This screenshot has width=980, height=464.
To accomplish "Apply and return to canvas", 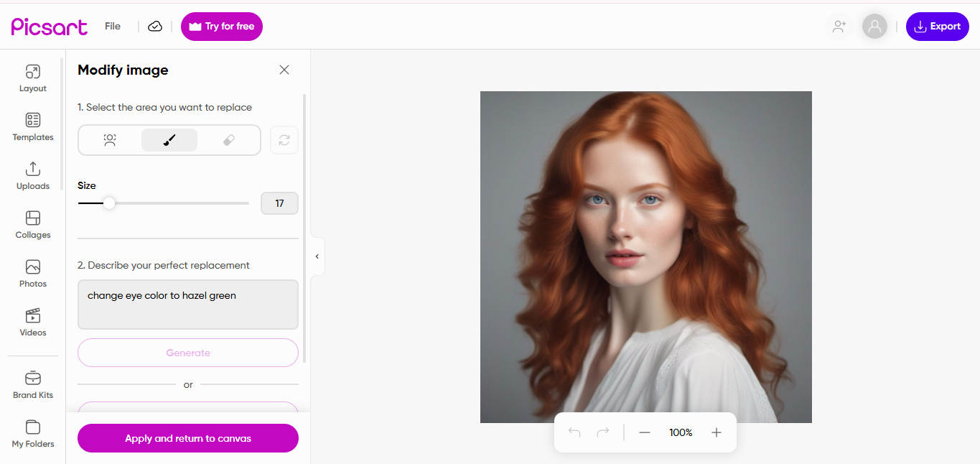I will pos(187,438).
